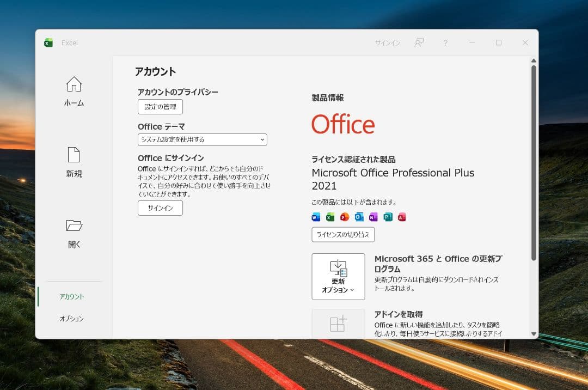Select the ホーム home icon in sidebar

[73, 84]
